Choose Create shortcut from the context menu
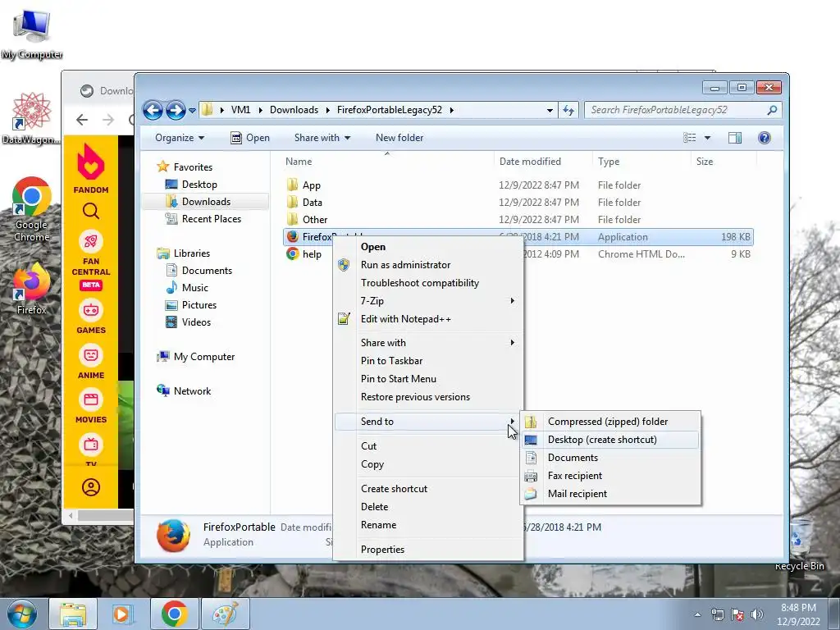 428,489
